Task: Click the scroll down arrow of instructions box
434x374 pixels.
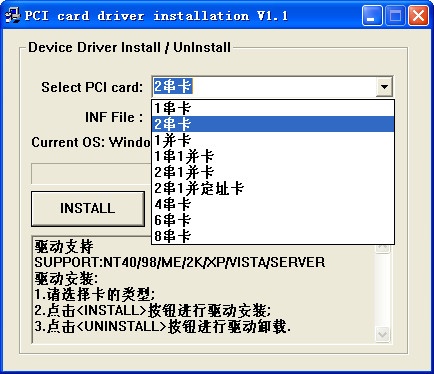Action: 382,334
